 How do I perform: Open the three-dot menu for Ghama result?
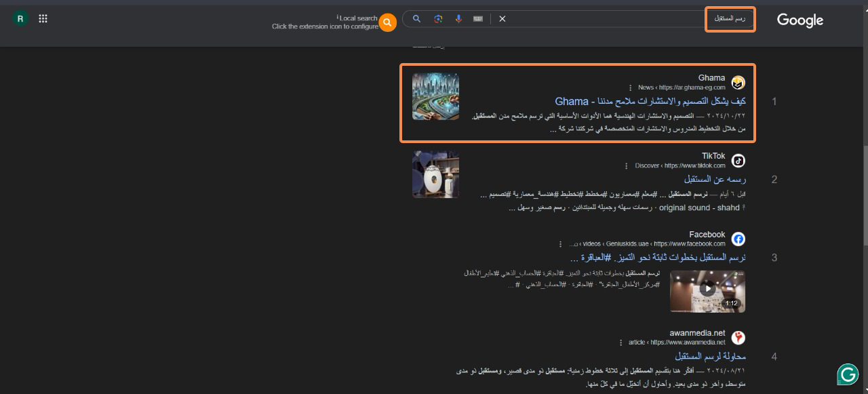[x=631, y=87]
